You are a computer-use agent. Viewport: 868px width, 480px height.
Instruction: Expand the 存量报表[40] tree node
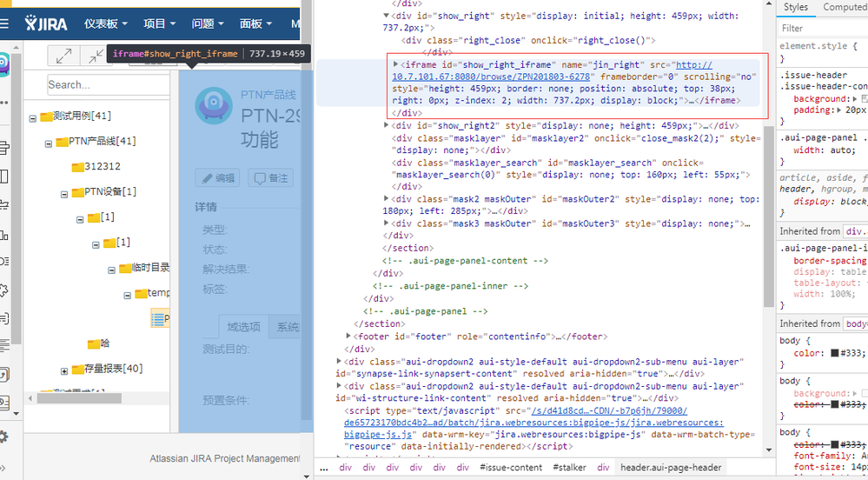point(64,371)
